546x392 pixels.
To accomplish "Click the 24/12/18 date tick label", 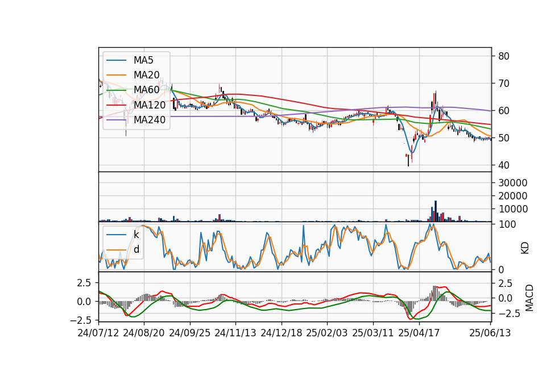I will [282, 333].
